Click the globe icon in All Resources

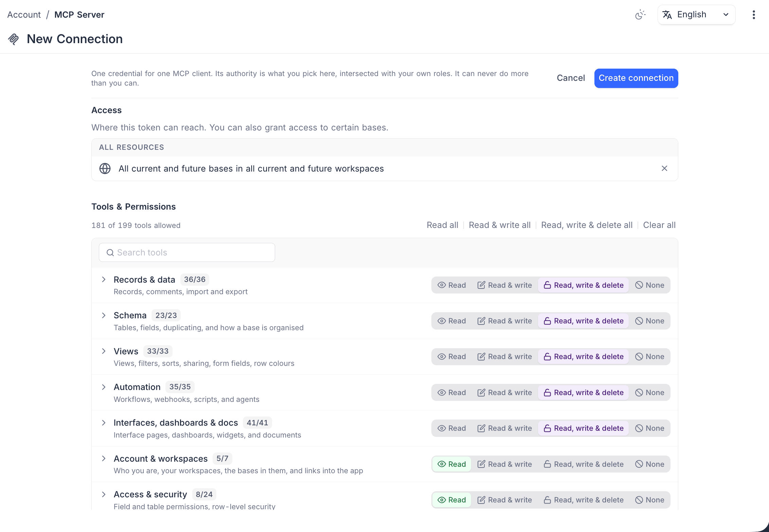(x=105, y=169)
